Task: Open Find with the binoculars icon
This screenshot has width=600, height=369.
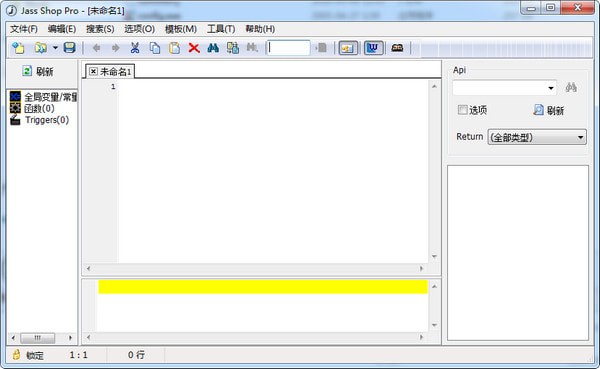Action: (213, 48)
